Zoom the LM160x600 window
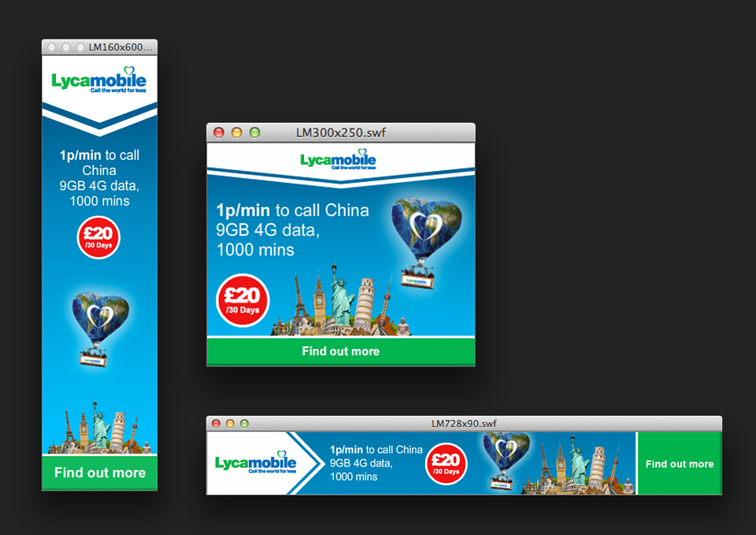Image resolution: width=756 pixels, height=535 pixels. (80, 47)
